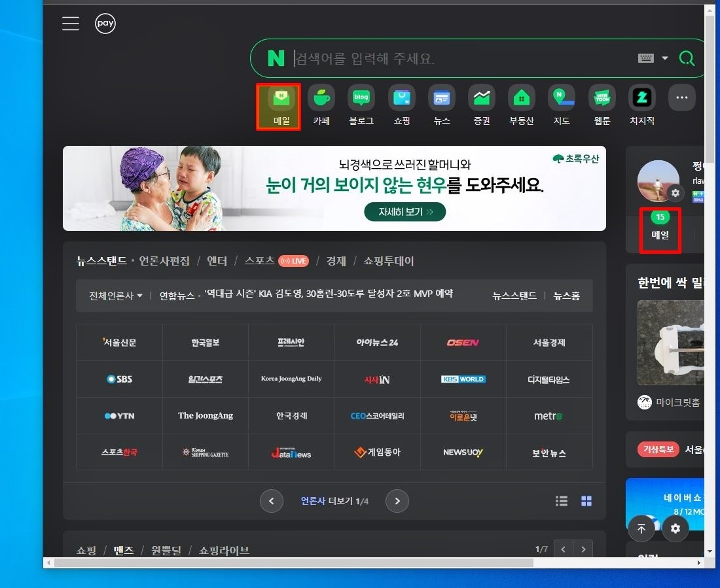Select the 뉴스스탠드 tab

click(101, 261)
